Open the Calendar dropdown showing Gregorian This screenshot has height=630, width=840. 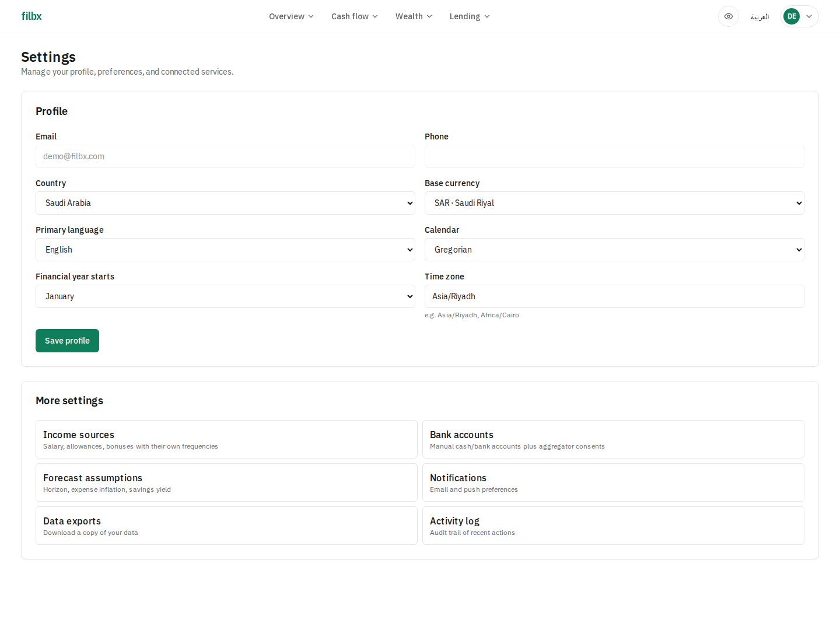pos(614,250)
